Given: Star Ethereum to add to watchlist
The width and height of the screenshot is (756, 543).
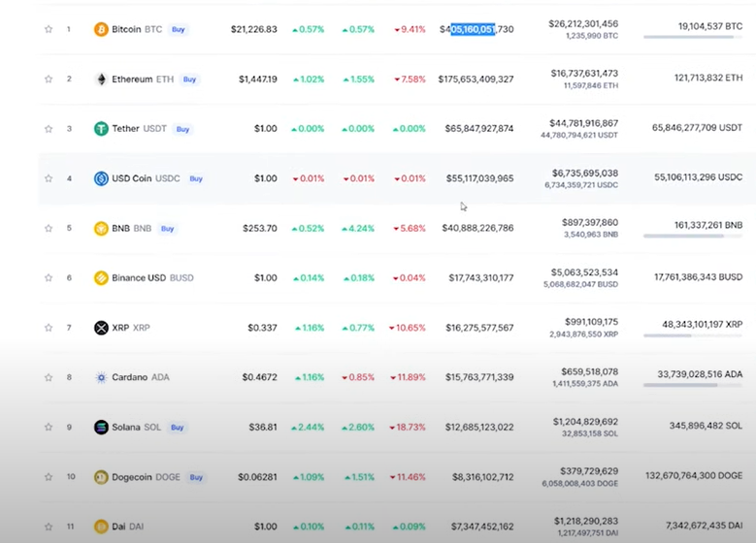Looking at the screenshot, I should click(x=49, y=79).
